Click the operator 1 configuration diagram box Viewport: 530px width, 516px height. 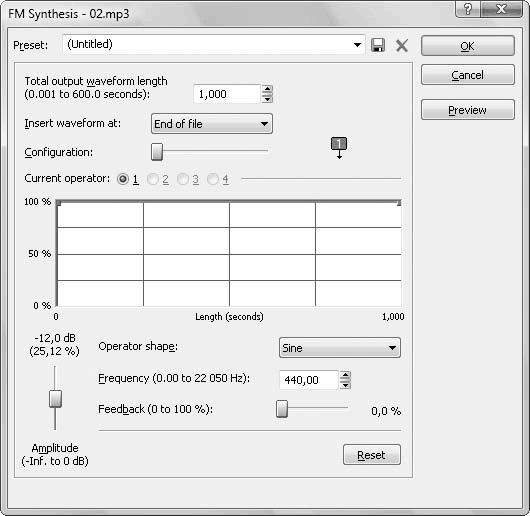339,144
